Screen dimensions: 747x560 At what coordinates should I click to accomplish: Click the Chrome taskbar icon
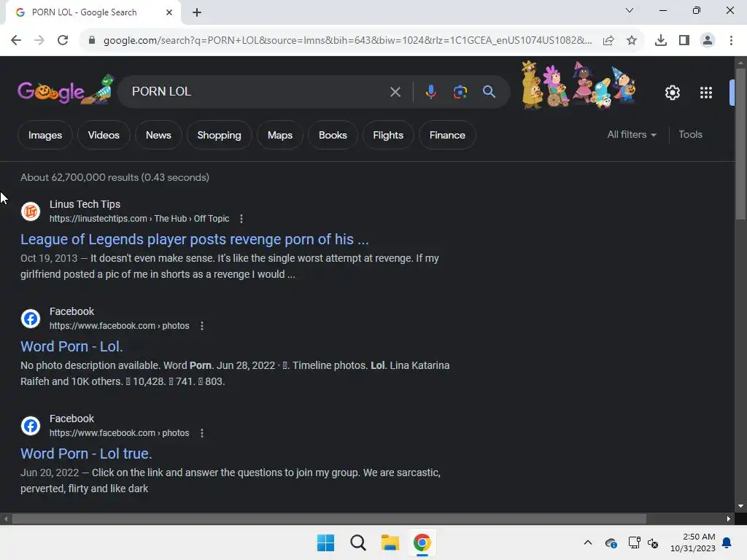422,542
